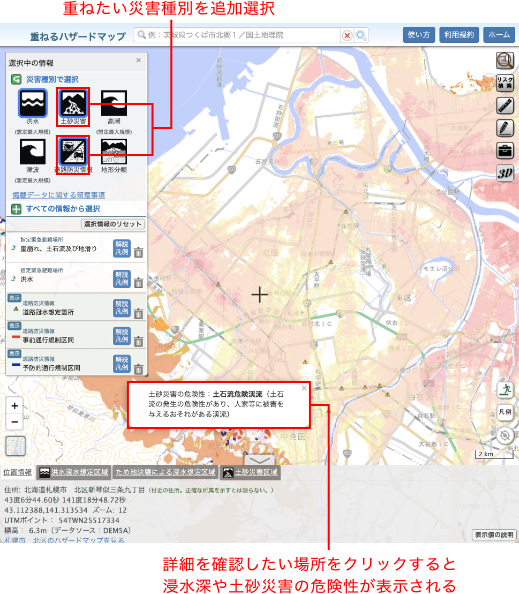Close the 土砂災害の危険性 popup

[x=304, y=388]
